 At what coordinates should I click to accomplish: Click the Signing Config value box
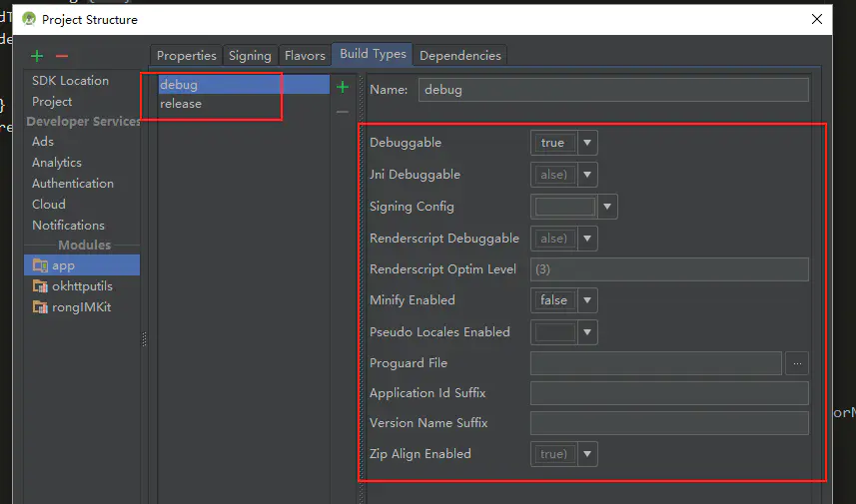click(x=564, y=207)
